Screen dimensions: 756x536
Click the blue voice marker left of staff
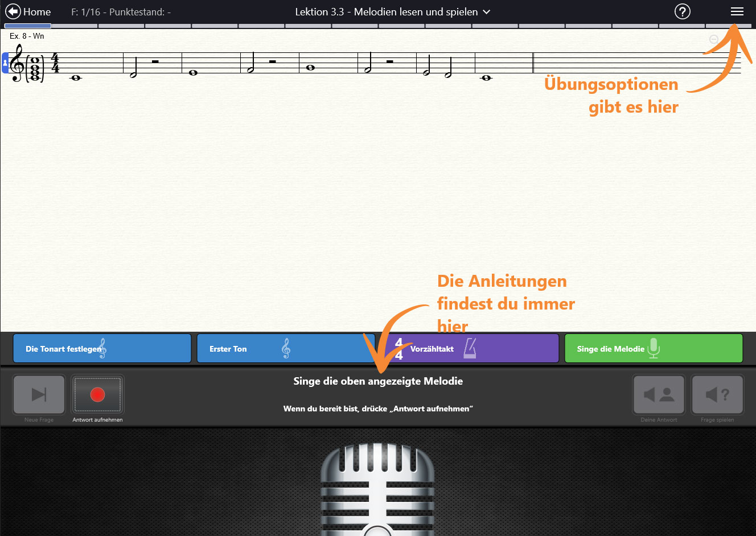click(5, 63)
